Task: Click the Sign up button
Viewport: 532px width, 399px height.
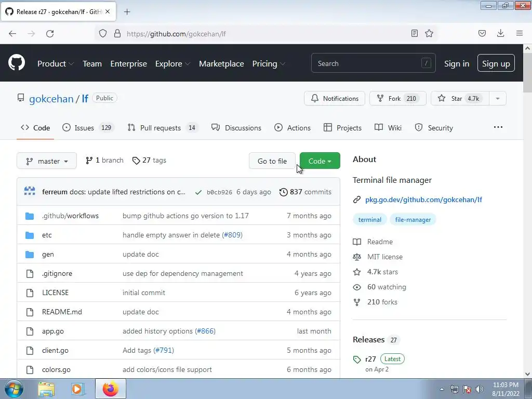Action: pyautogui.click(x=496, y=63)
